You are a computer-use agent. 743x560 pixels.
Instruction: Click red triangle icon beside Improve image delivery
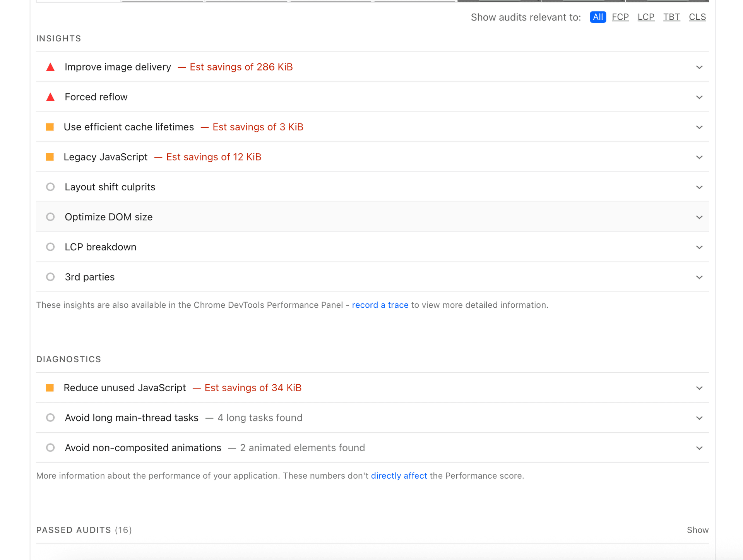(50, 67)
